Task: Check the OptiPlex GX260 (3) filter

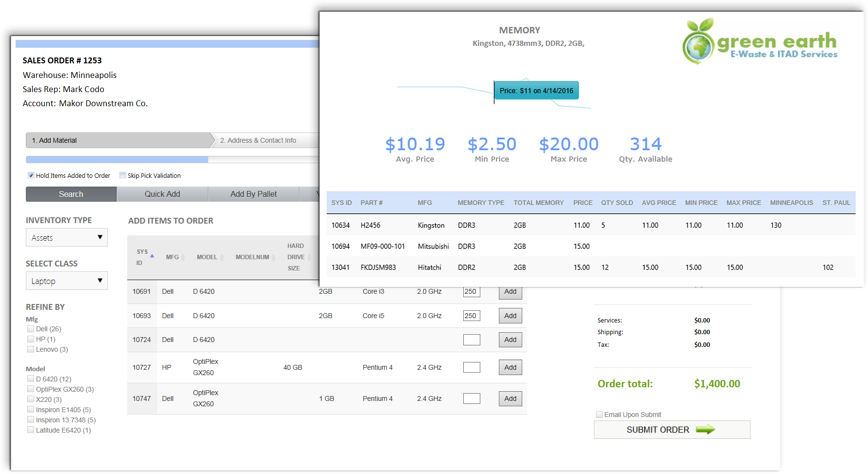Action: click(x=31, y=389)
